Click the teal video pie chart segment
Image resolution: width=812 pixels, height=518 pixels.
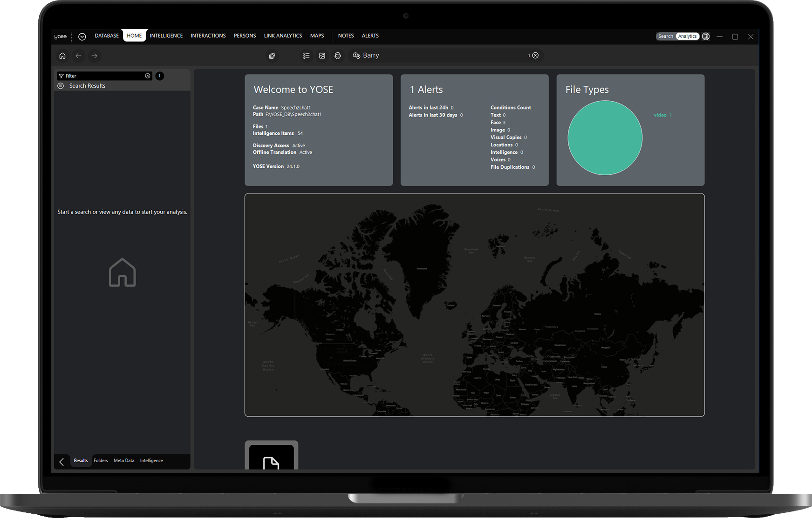click(x=605, y=138)
